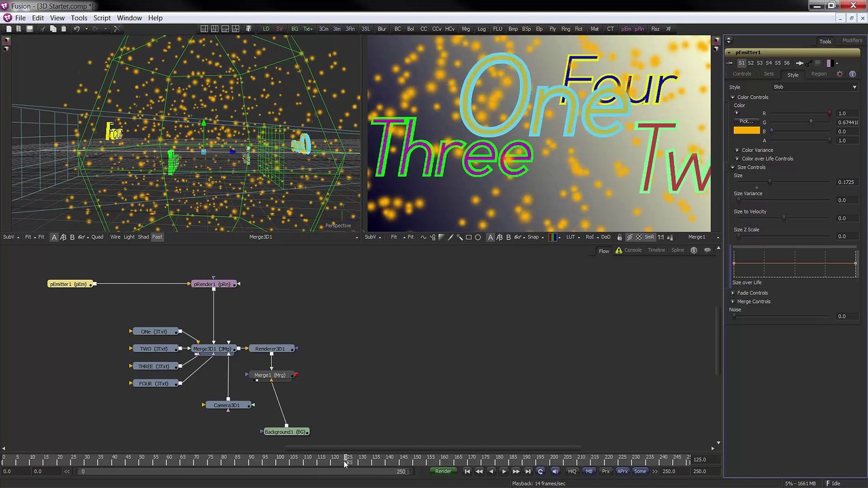868x488 pixels.
Task: Toggle Prx proxy mode
Action: (606, 471)
